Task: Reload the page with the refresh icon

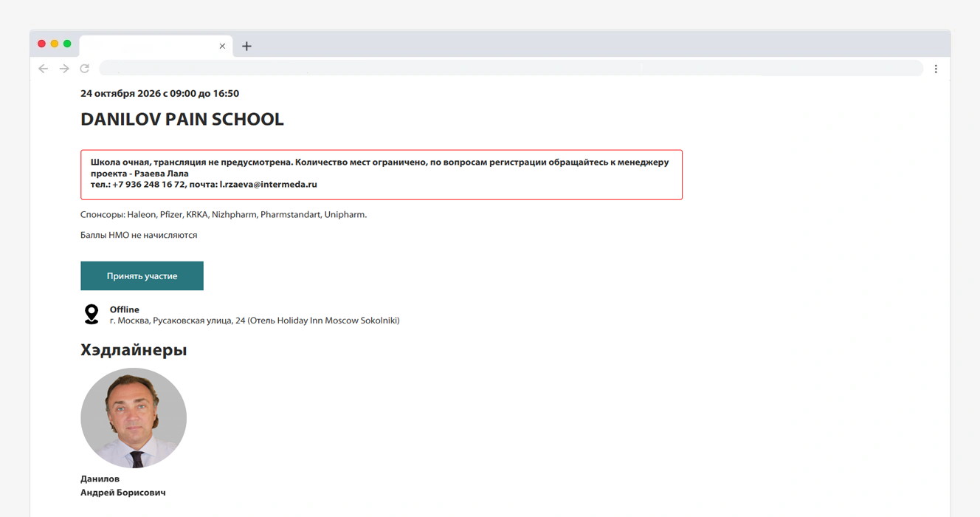Action: point(85,69)
